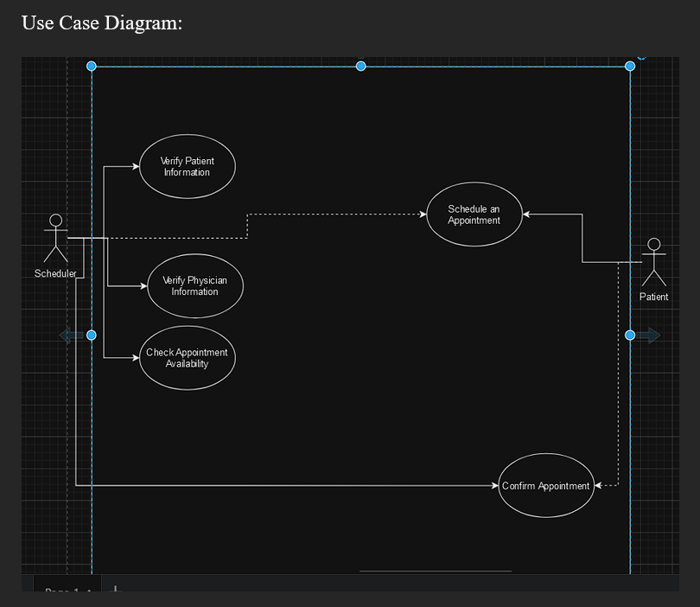The width and height of the screenshot is (700, 607).
Task: Click the dashed connector into Schedule an Appointment
Action: (x=346, y=214)
